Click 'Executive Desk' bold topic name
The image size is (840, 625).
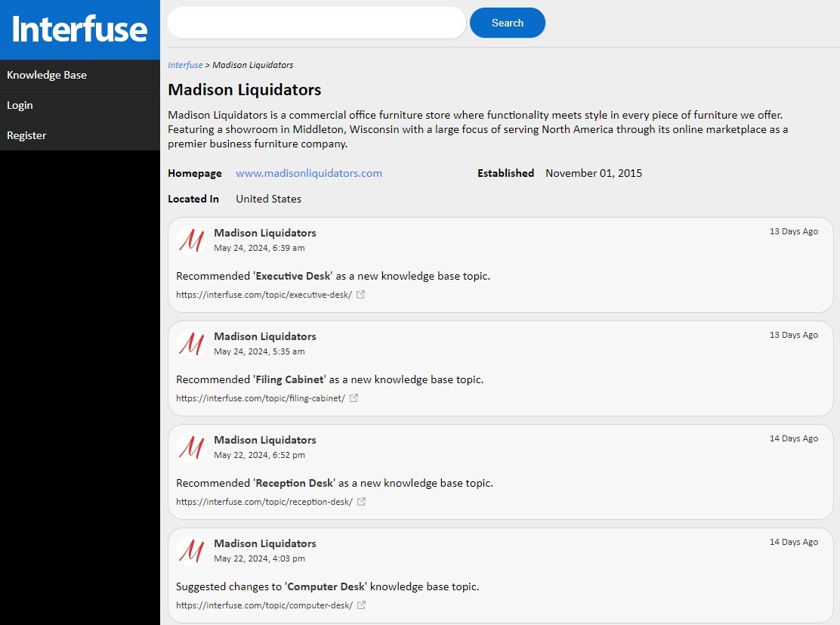pos(293,276)
